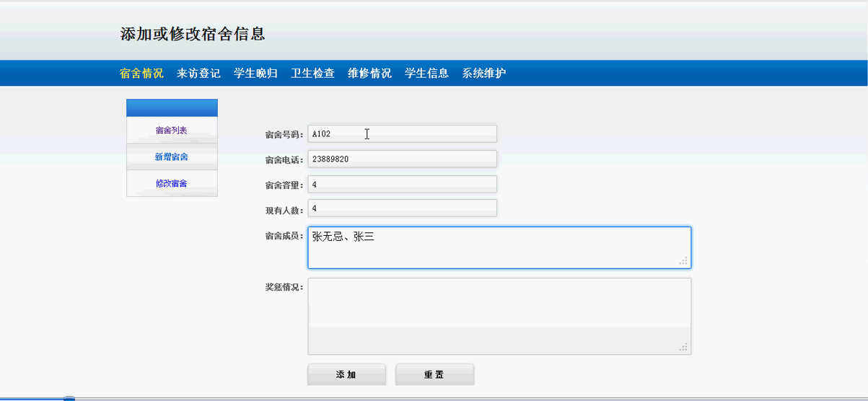Open the 学生信息 navigation item
Viewport: 868px width, 401px height.
[x=426, y=74]
